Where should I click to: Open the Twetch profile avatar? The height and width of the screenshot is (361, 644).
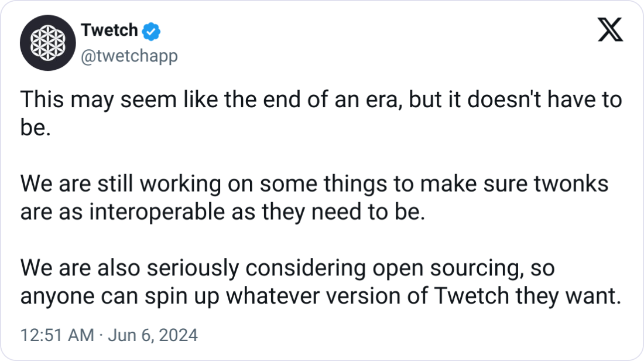pyautogui.click(x=48, y=43)
